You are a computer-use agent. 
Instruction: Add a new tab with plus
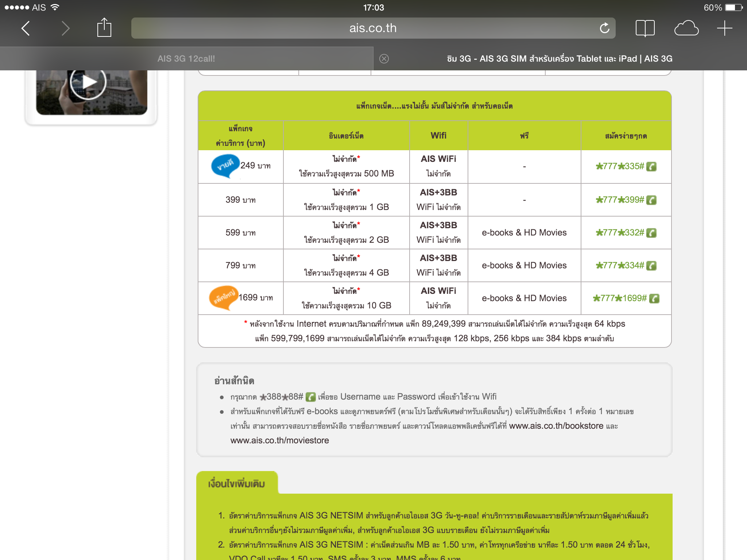click(x=724, y=28)
